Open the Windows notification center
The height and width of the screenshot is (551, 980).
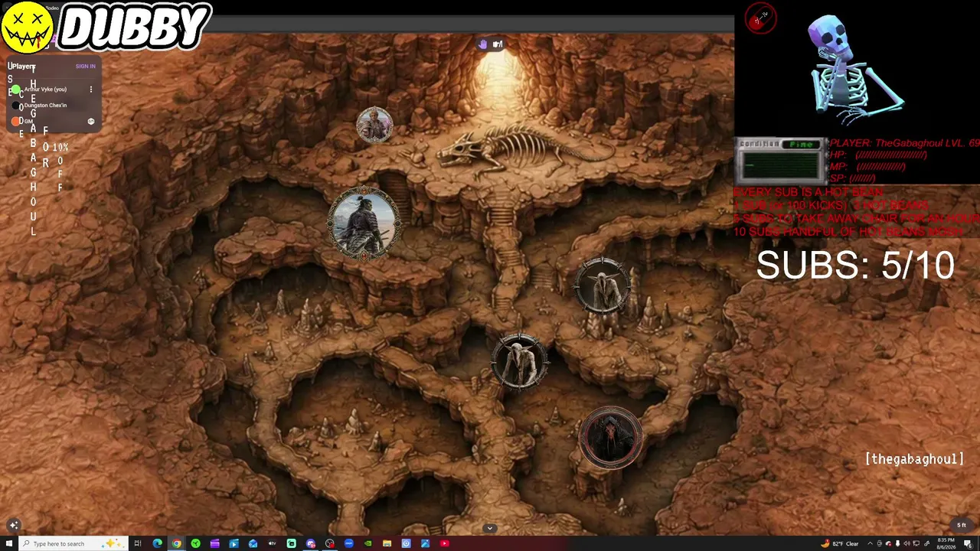point(969,543)
